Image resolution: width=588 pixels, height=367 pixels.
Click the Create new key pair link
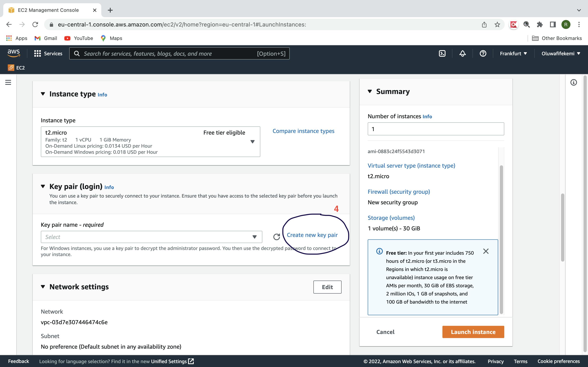tap(312, 235)
